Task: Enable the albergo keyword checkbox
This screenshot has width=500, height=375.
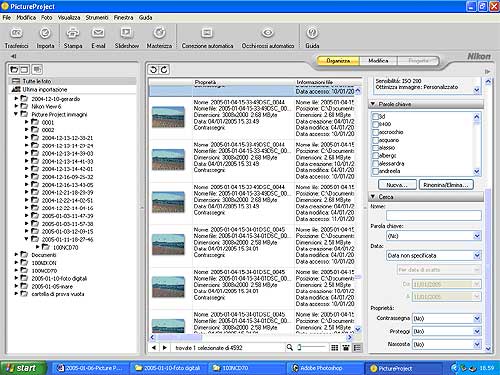Action: [x=376, y=156]
